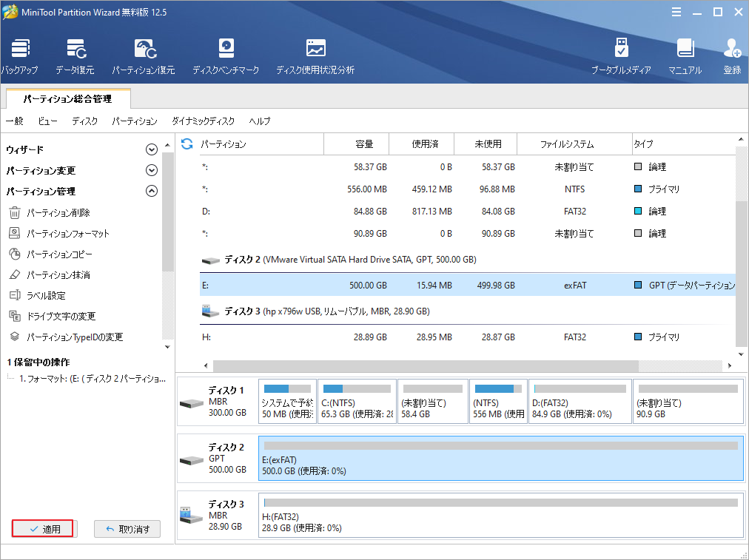Open ブータブルメディア (Bootable Media) builder
This screenshot has height=560, width=749.
621,57
